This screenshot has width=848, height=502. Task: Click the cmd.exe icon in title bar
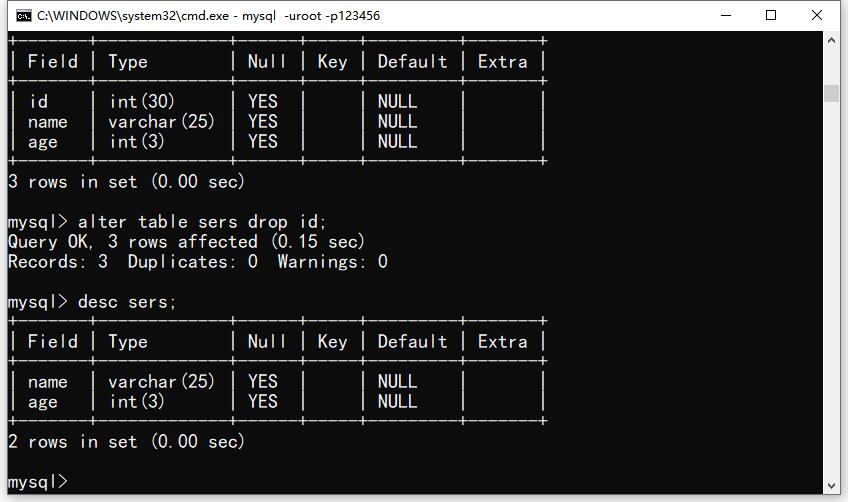pyautogui.click(x=24, y=16)
